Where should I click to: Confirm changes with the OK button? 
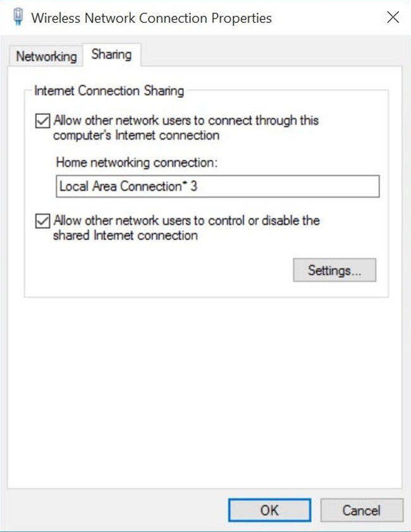click(269, 510)
